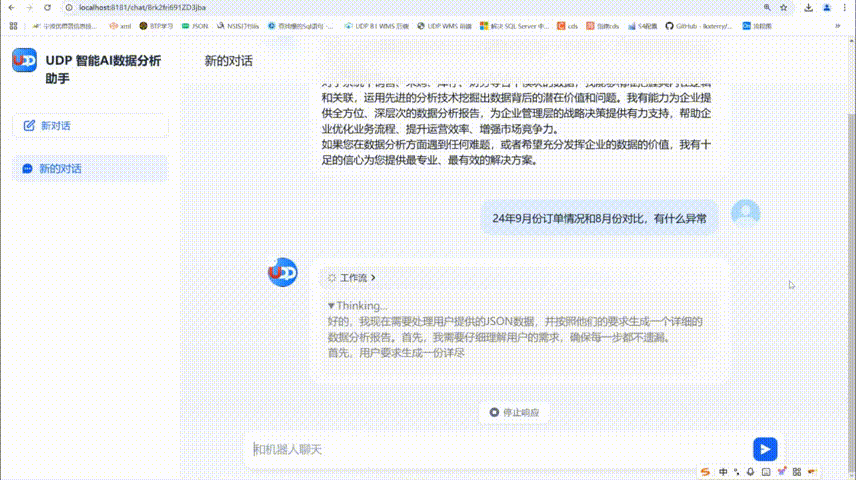The image size is (856, 480).
Task: Click the UDP bot avatar beside the response
Action: tap(283, 272)
